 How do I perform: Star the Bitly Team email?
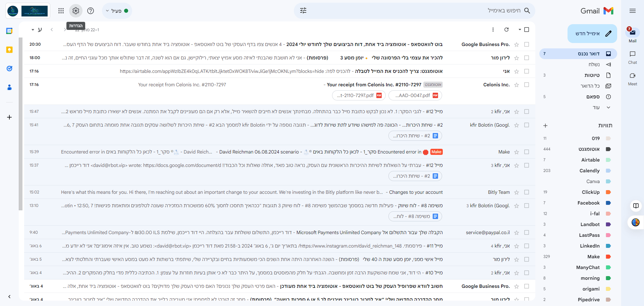517,192
